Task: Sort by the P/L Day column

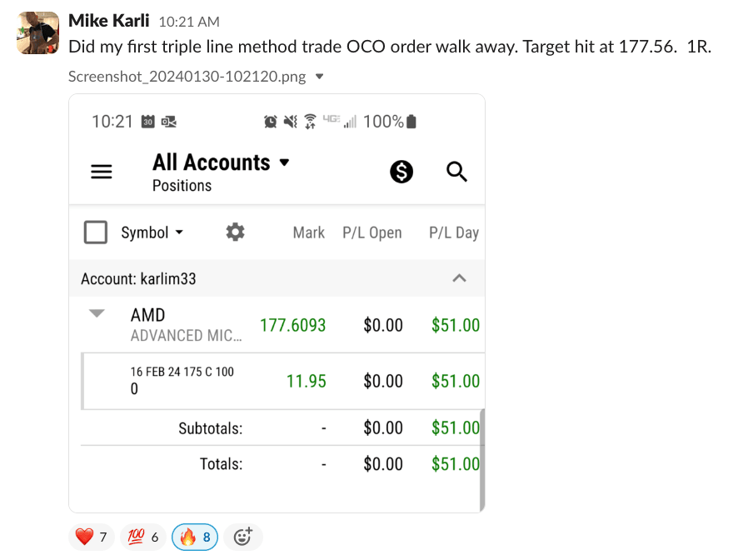Action: tap(454, 232)
